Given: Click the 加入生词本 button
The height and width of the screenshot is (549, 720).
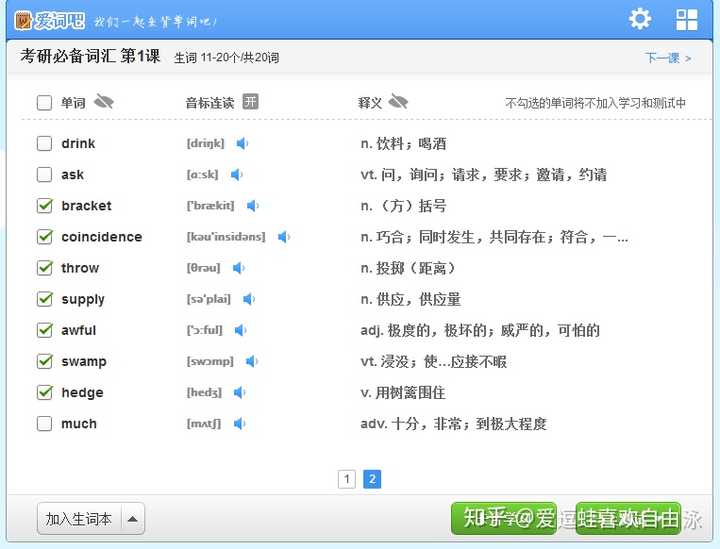Looking at the screenshot, I should (79, 519).
